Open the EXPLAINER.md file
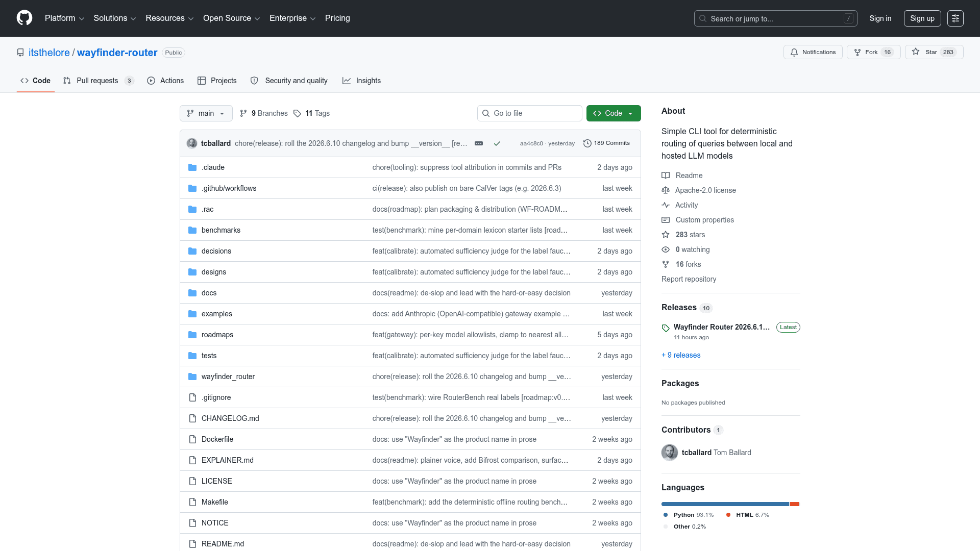Image resolution: width=980 pixels, height=551 pixels. point(228,460)
